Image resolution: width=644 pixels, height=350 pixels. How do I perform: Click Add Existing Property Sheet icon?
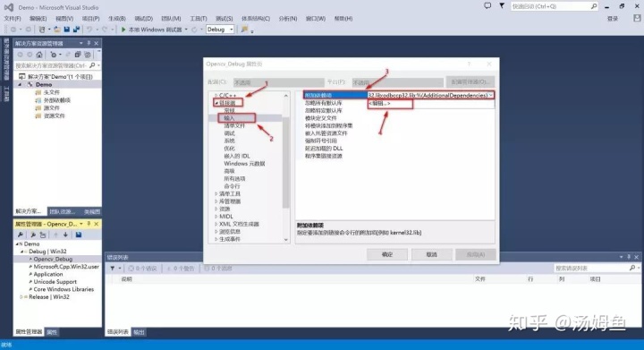tap(43, 235)
